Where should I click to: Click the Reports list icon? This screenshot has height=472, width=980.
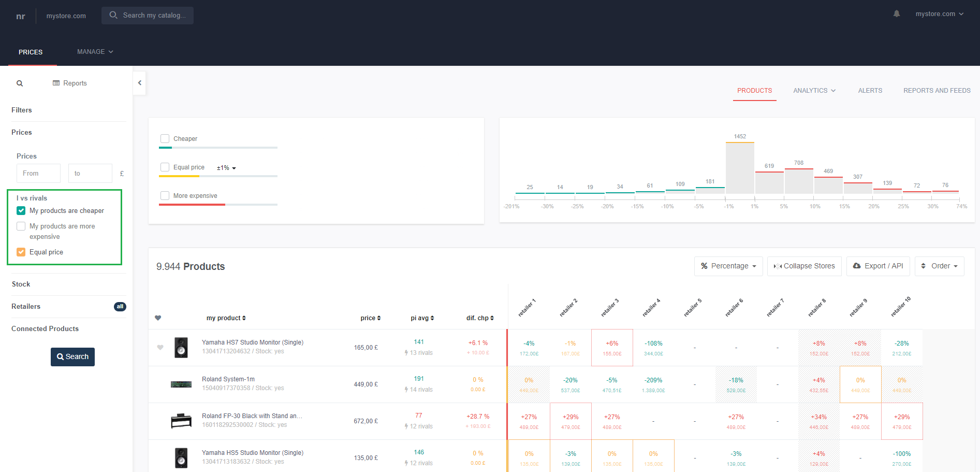click(56, 83)
